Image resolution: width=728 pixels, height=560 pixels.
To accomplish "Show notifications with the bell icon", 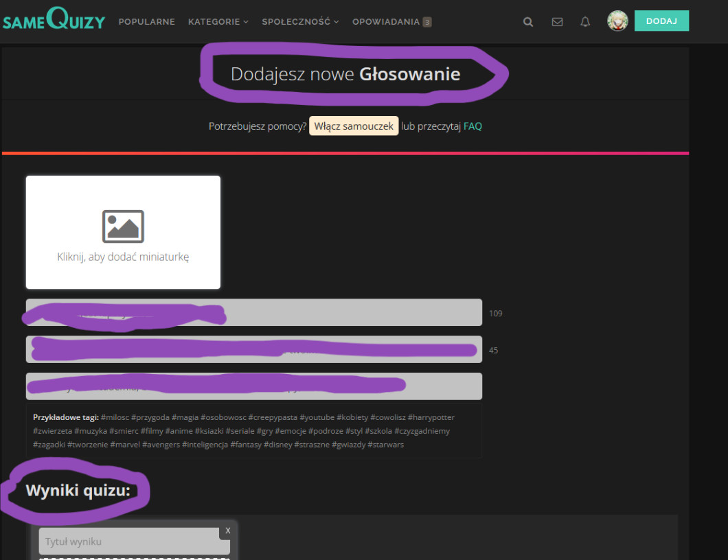I will (x=585, y=22).
